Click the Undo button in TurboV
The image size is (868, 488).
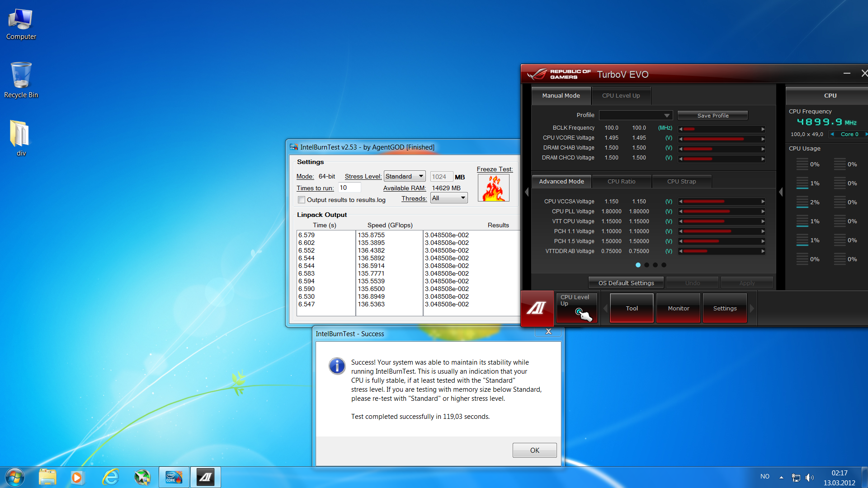692,283
